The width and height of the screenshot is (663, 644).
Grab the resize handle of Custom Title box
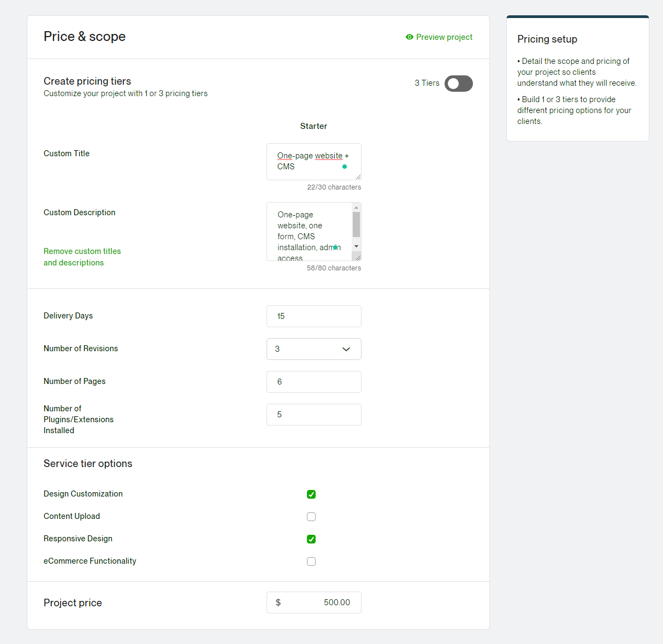click(358, 176)
